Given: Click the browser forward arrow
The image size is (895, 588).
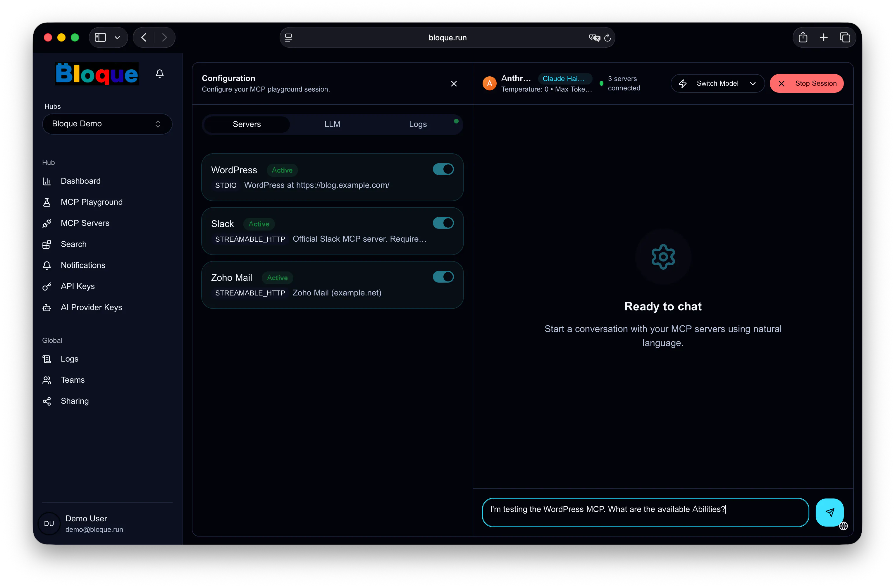Looking at the screenshot, I should pos(165,37).
